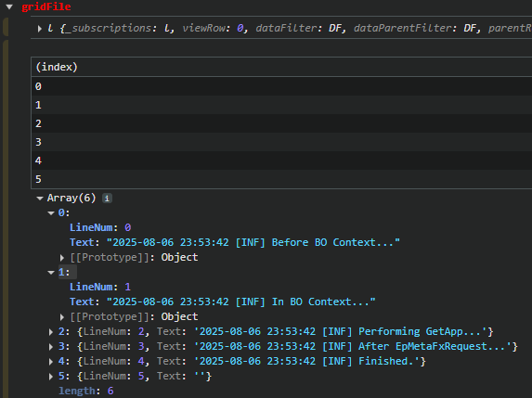Viewport: 532px width, 398px height.
Task: Expand the Prototype under item 1
Action: pos(62,317)
